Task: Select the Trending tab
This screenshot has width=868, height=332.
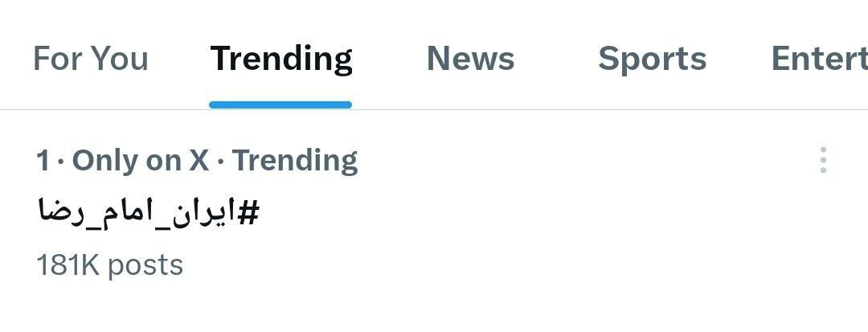Action: [280, 59]
